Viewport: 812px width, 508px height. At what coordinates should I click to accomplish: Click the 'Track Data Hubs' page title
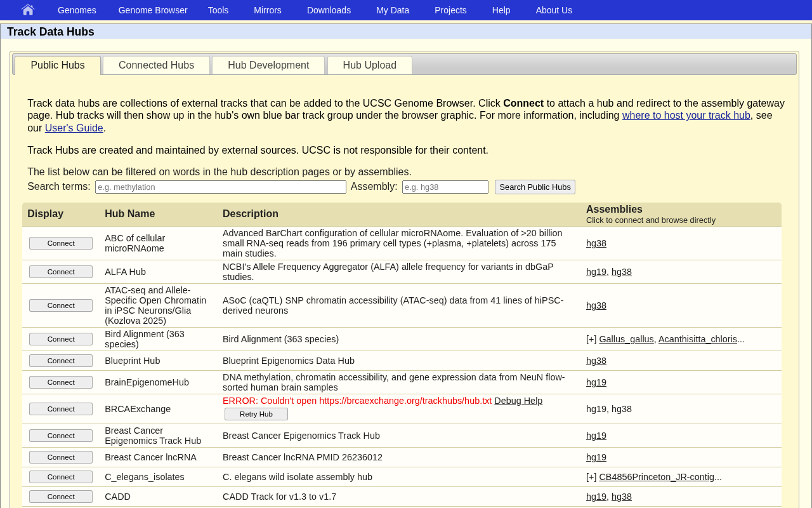(x=51, y=32)
